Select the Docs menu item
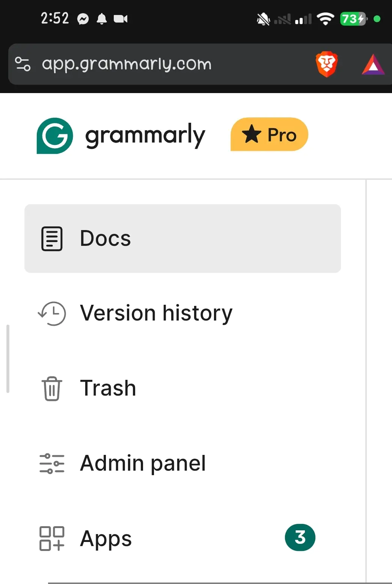This screenshot has width=392, height=584. (182, 239)
